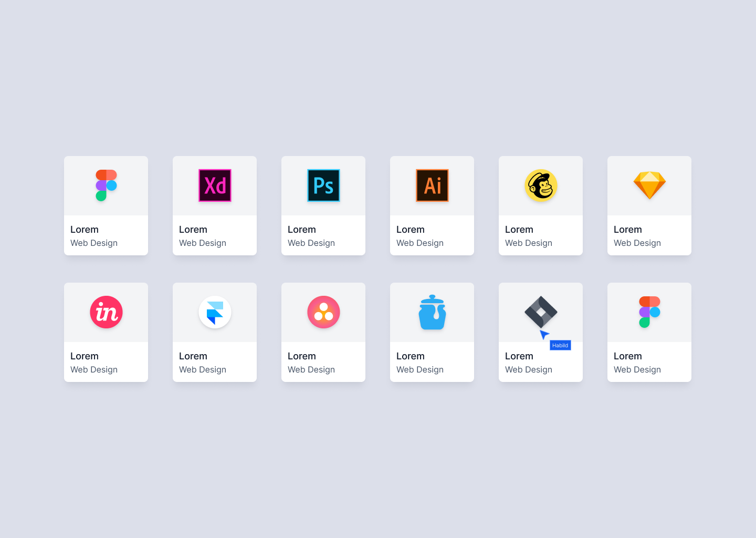Open the card containing the Framer icon
This screenshot has width=756, height=538.
[x=215, y=332]
